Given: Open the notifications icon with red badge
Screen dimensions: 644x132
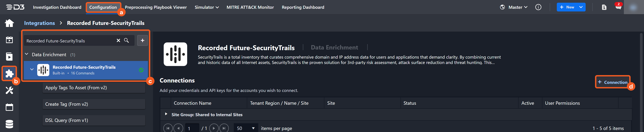Looking at the screenshot, I should [618, 7].
